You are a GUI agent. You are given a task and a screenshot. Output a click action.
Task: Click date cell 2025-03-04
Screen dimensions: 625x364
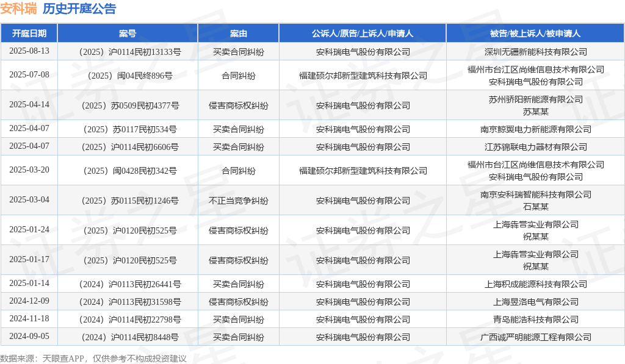pyautogui.click(x=29, y=200)
